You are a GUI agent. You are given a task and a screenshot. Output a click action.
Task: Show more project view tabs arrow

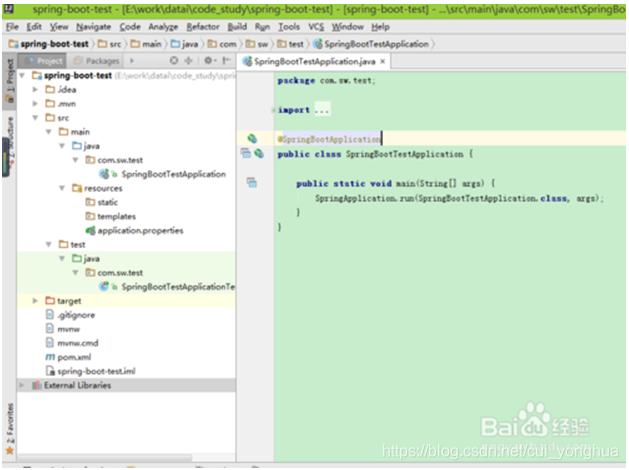pyautogui.click(x=132, y=61)
